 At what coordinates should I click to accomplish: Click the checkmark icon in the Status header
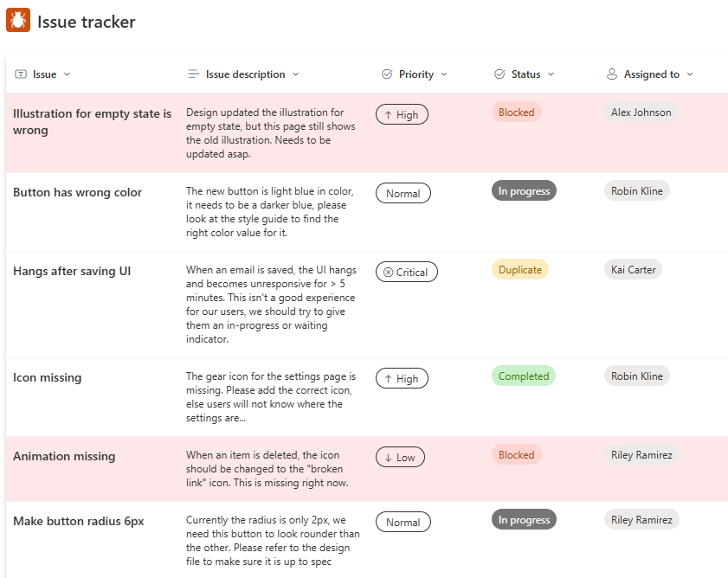point(498,74)
